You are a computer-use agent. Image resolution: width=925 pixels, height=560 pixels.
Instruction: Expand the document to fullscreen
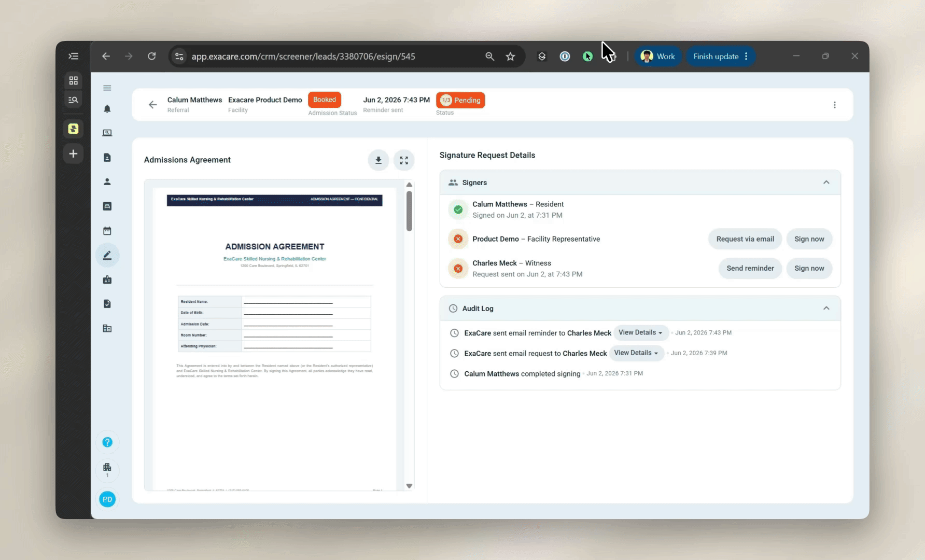click(x=404, y=160)
